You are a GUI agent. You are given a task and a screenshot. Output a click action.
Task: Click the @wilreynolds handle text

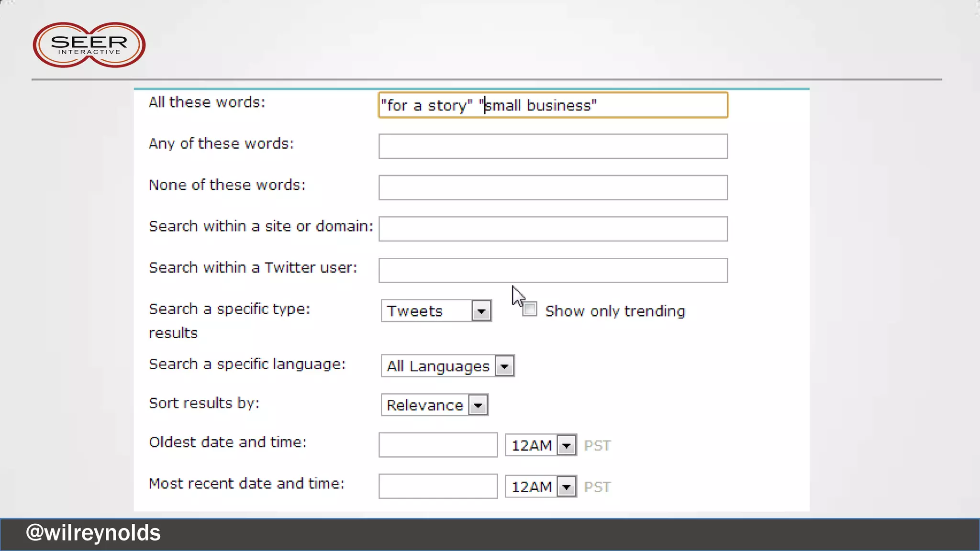(x=93, y=533)
